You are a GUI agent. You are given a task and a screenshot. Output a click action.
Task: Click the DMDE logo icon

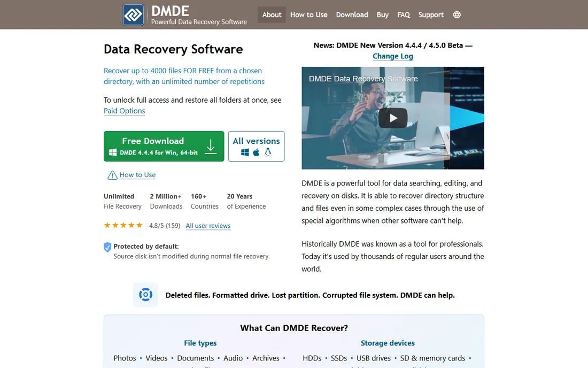[133, 15]
